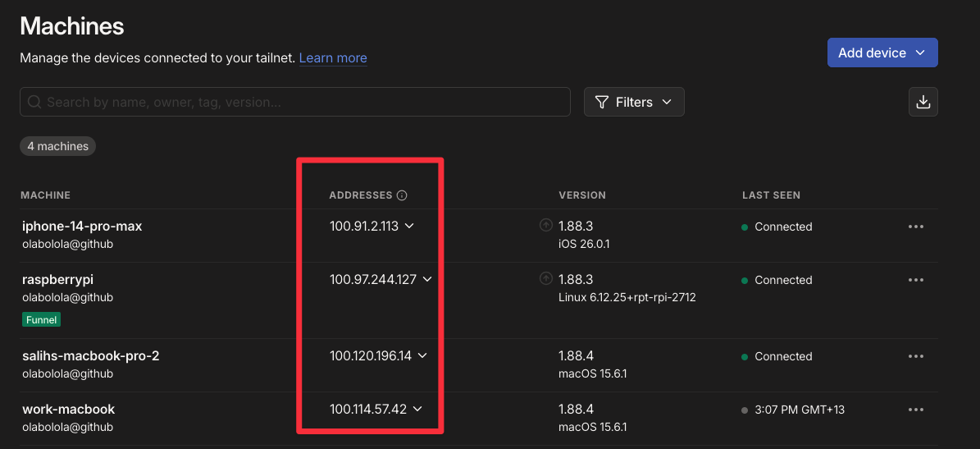Open the three-dot menu for iphone-14-pro-max
The width and height of the screenshot is (980, 449).
(x=916, y=227)
